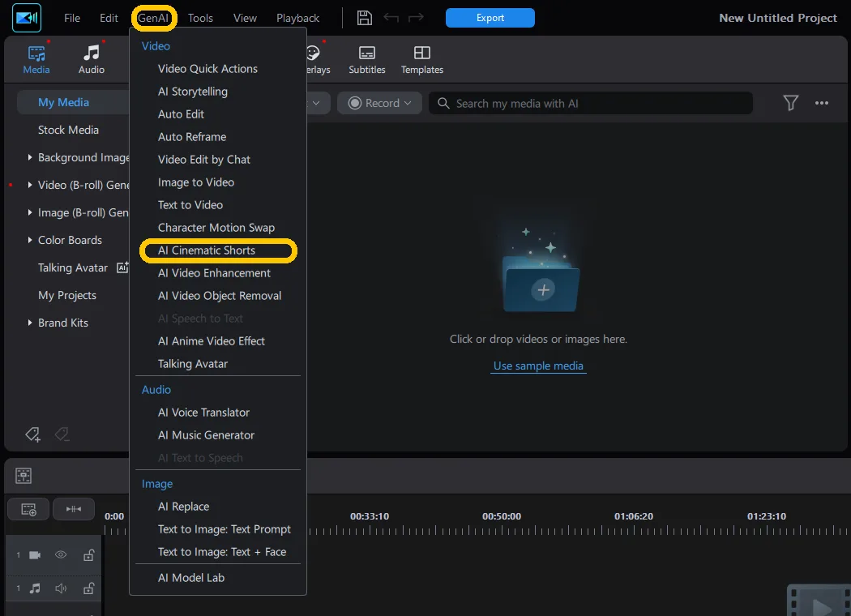Click the Use sample media link
The height and width of the screenshot is (616, 851).
[538, 366]
